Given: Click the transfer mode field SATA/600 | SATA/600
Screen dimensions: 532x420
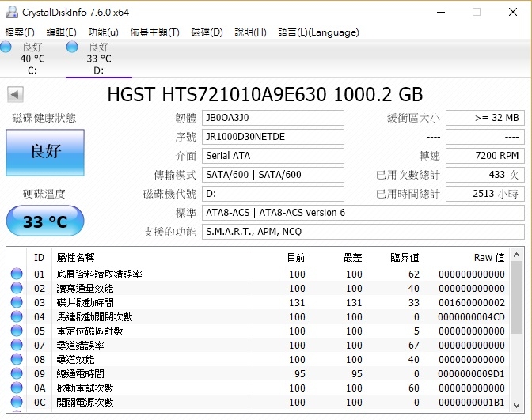Looking at the screenshot, I should pos(273,175).
